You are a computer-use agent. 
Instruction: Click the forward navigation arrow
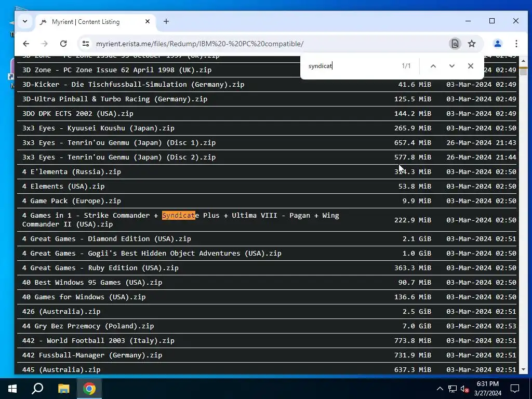pos(45,44)
